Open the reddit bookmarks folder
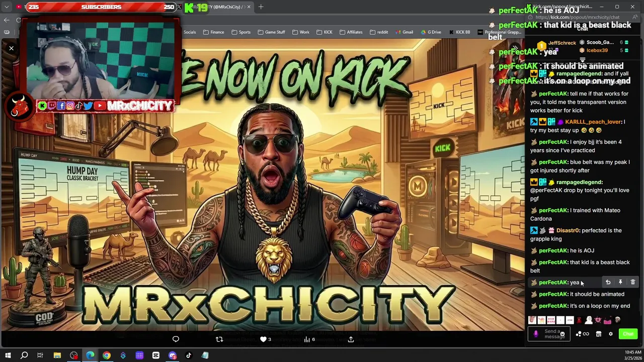Screen dimensions: 644x362 tap(379, 32)
